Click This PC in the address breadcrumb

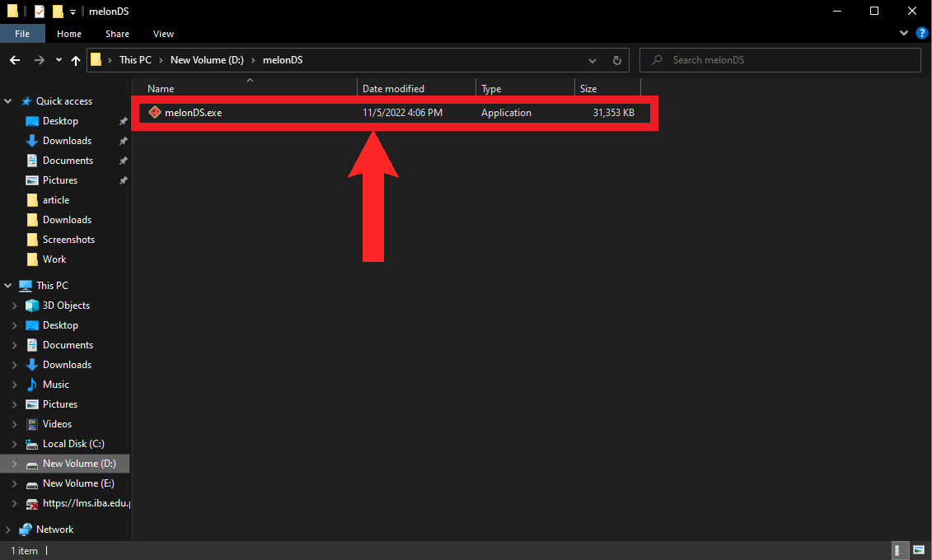tap(135, 60)
